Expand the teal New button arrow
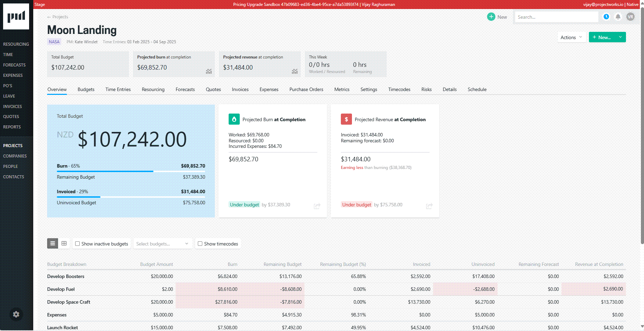The image size is (644, 331). [x=620, y=37]
